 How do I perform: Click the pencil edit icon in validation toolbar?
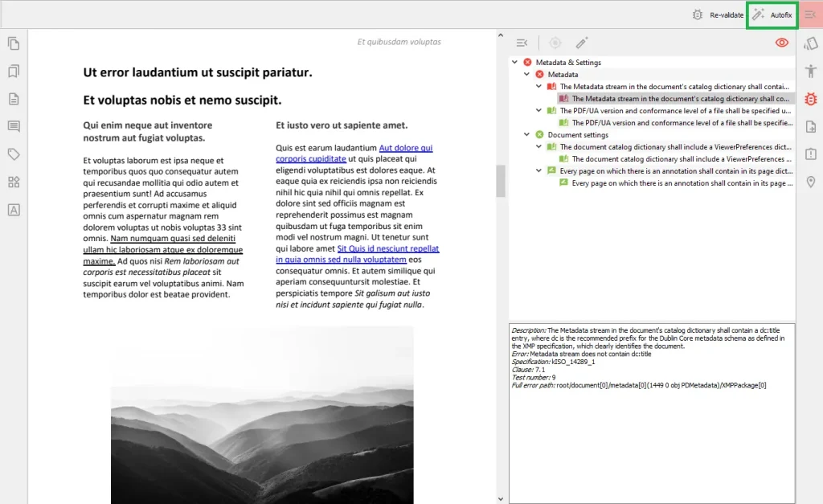pos(582,43)
